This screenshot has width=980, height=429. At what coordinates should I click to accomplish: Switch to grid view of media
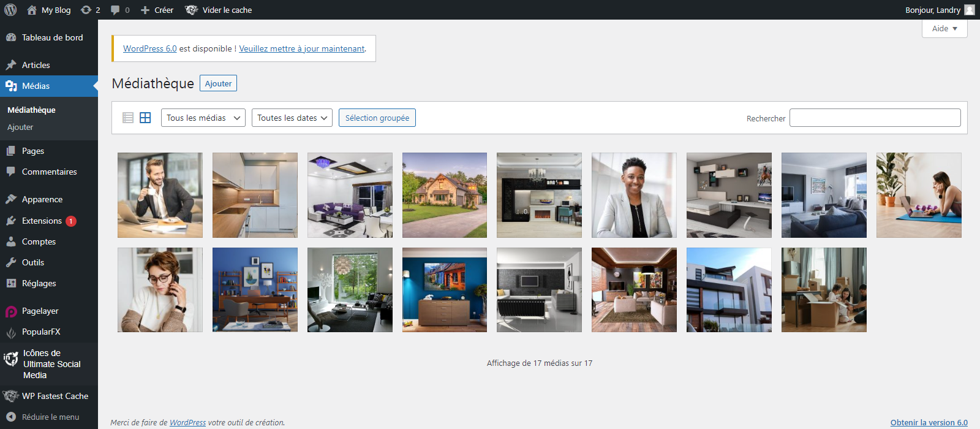[145, 118]
